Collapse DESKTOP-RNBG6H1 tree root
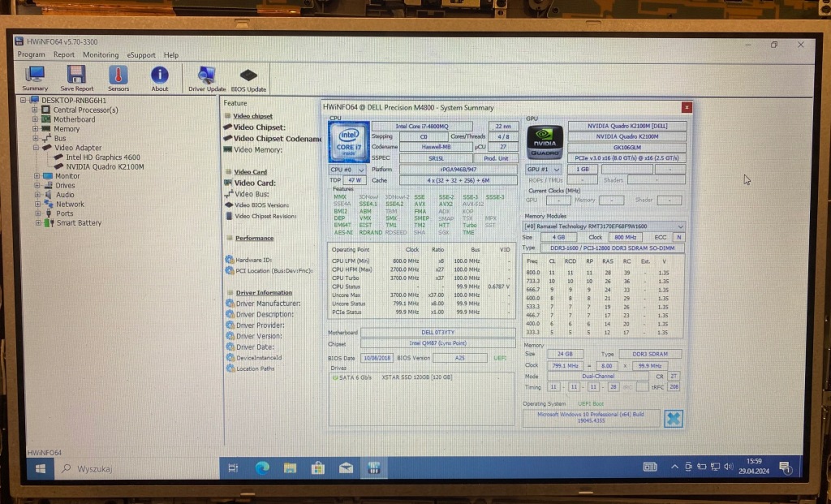831x504 pixels. [x=23, y=100]
